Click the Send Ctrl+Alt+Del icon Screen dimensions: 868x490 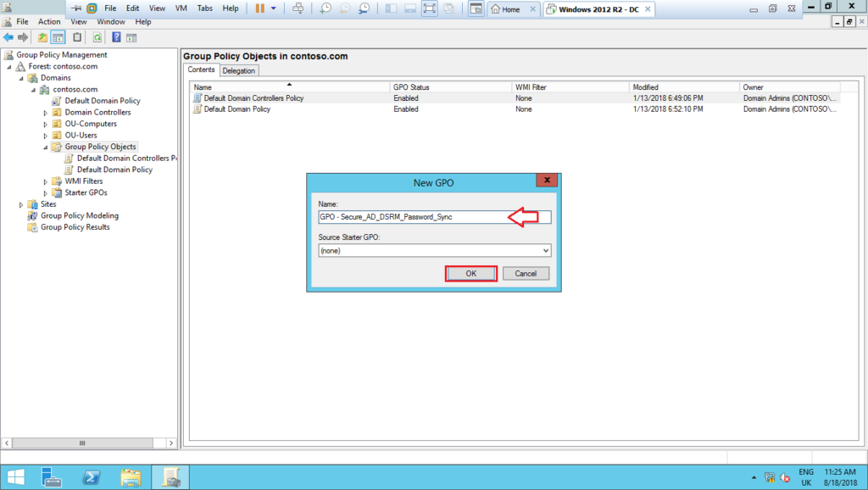(x=298, y=8)
